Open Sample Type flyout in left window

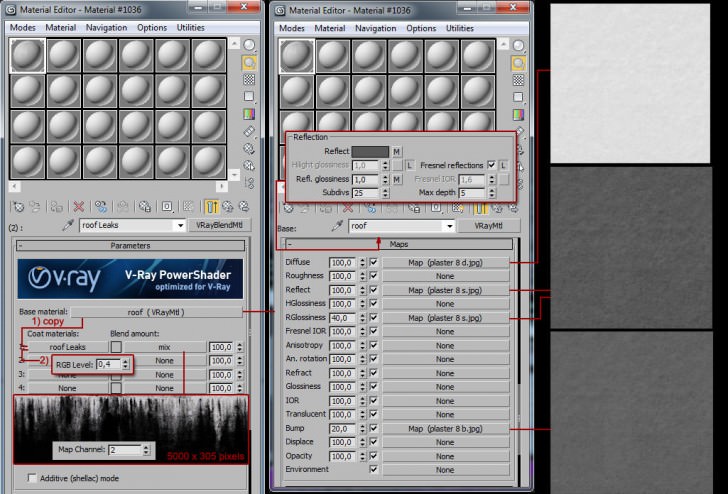tap(249, 45)
